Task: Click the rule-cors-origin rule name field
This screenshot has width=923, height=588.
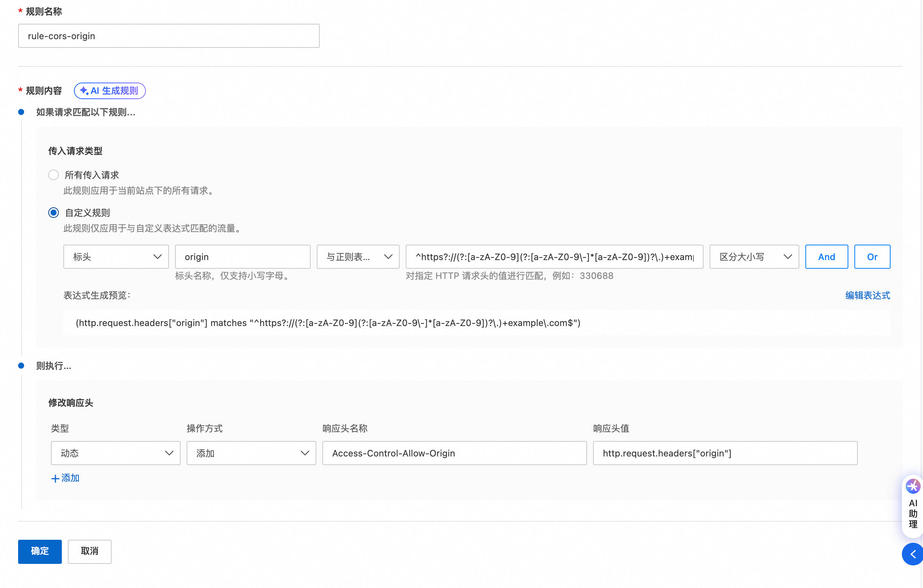Action: click(x=169, y=36)
